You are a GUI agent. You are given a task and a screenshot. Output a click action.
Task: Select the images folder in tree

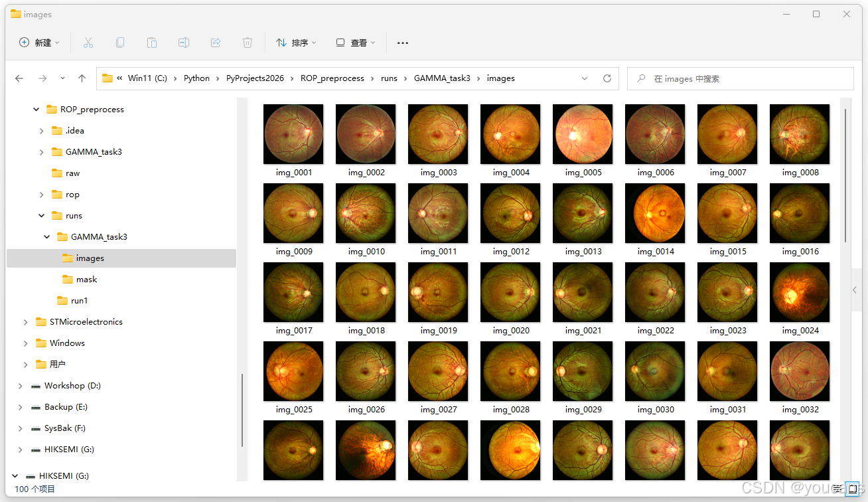click(121, 258)
